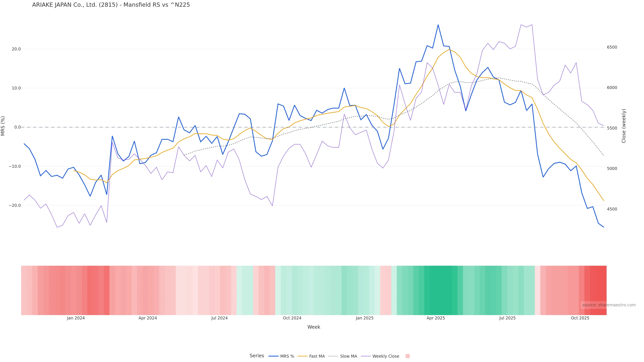Click the pink swatch in the legend
This screenshot has width=644, height=362.
[x=408, y=356]
